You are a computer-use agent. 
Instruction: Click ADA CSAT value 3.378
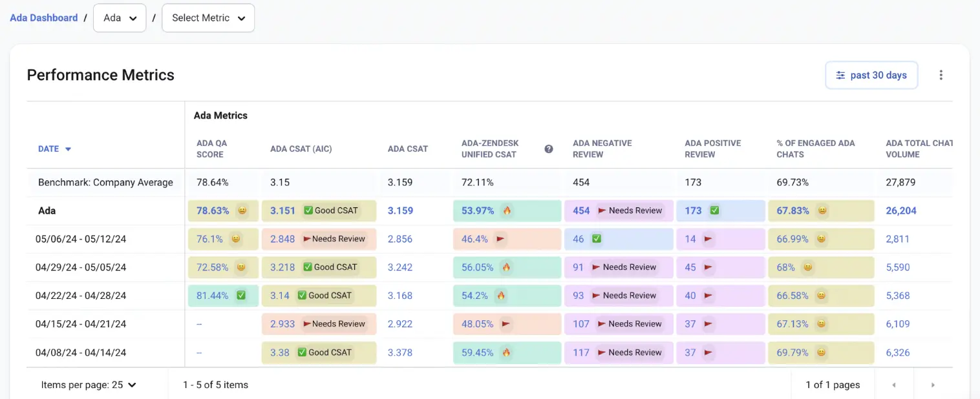pyautogui.click(x=400, y=353)
